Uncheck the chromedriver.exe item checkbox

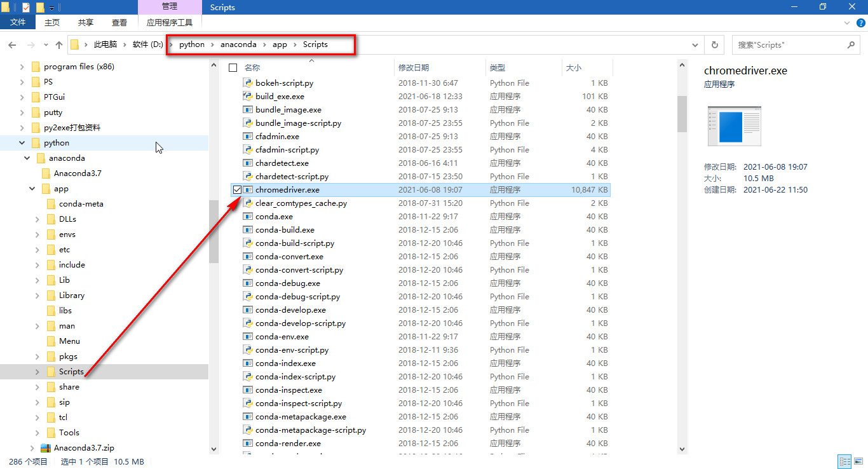pos(238,189)
